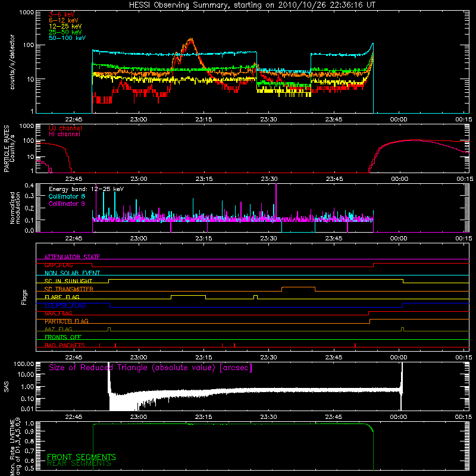Click the SC_IN_SUNLIGHT flag label
This screenshot has width=476, height=476.
pyautogui.click(x=68, y=281)
